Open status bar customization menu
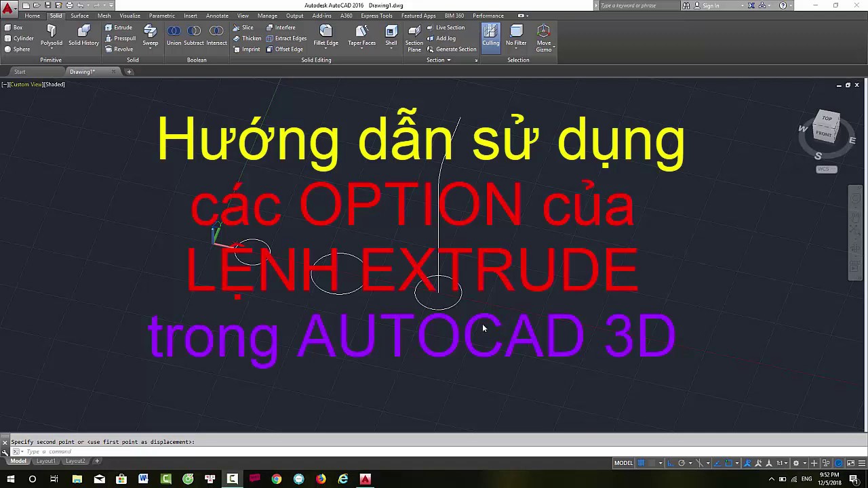The image size is (868, 488). coord(862,463)
